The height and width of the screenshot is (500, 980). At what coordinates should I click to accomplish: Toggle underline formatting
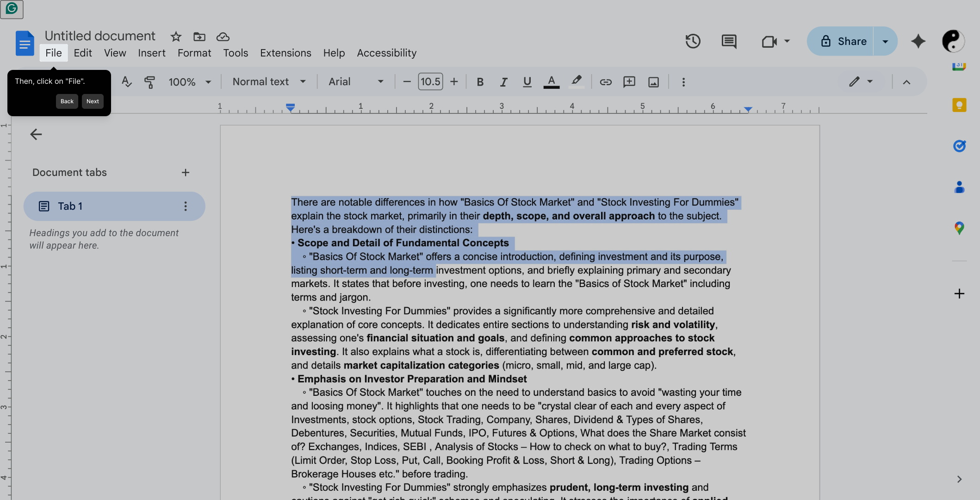pos(527,82)
